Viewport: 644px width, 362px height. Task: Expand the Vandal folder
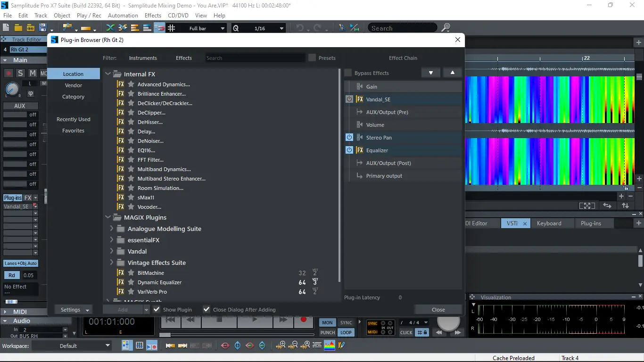(x=112, y=251)
